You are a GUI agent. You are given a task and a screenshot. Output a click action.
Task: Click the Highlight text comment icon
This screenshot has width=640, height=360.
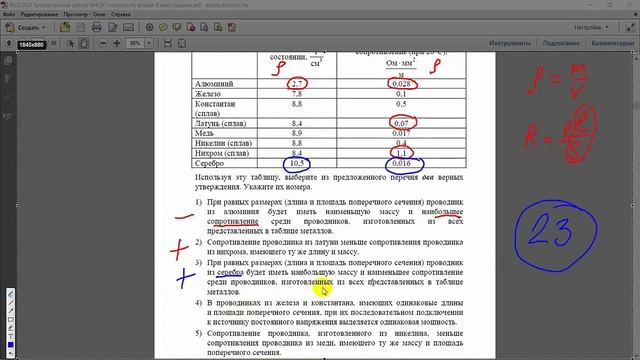point(177,27)
